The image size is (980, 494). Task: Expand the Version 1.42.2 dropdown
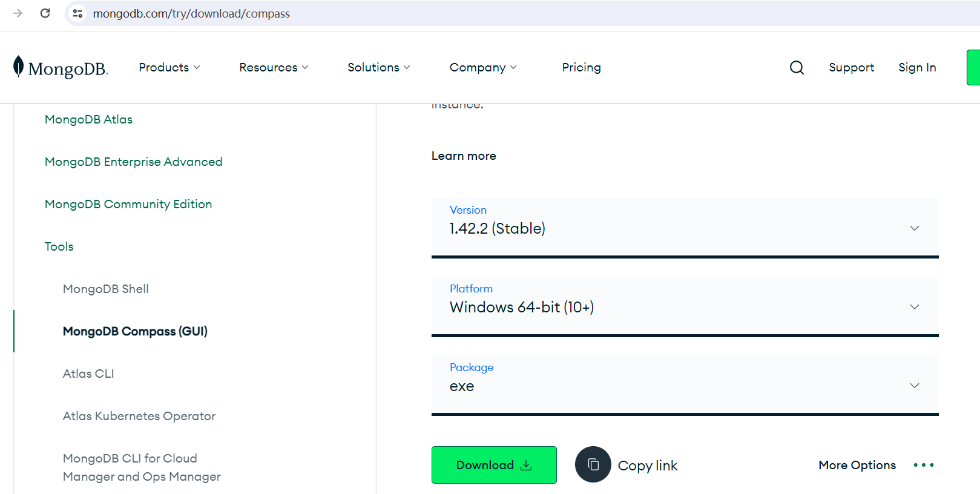(685, 228)
